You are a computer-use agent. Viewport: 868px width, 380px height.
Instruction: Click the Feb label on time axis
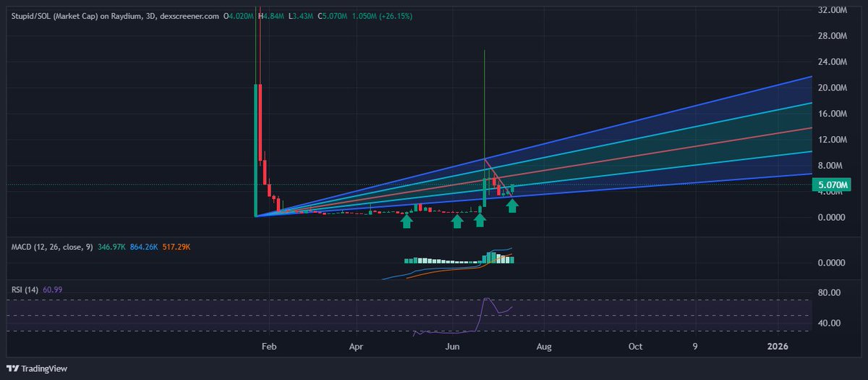(268, 347)
